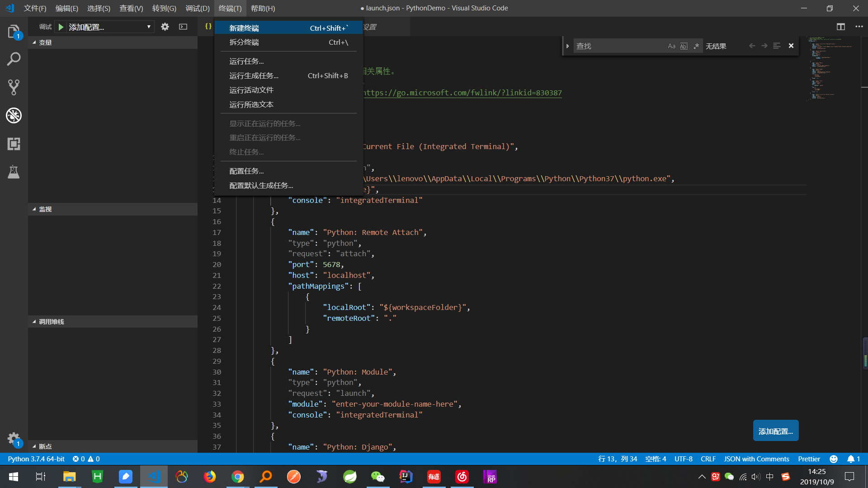Image resolution: width=868 pixels, height=488 pixels.
Task: Click Python 3.7.4 64-bit interpreter status
Action: coord(36,459)
